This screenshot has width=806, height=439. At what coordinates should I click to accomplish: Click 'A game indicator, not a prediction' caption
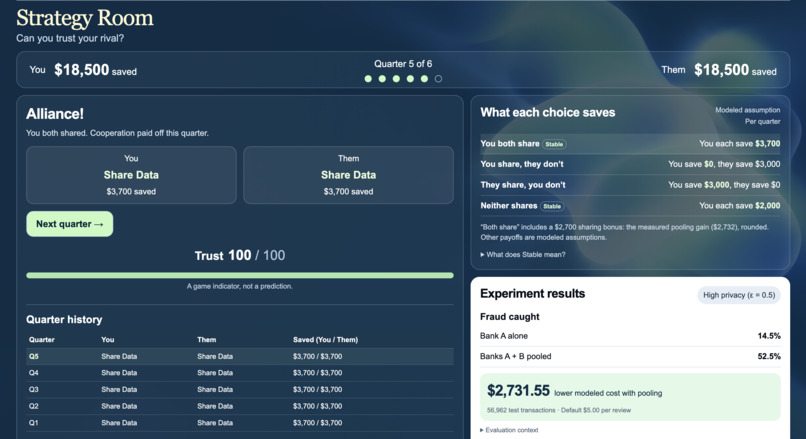[240, 286]
